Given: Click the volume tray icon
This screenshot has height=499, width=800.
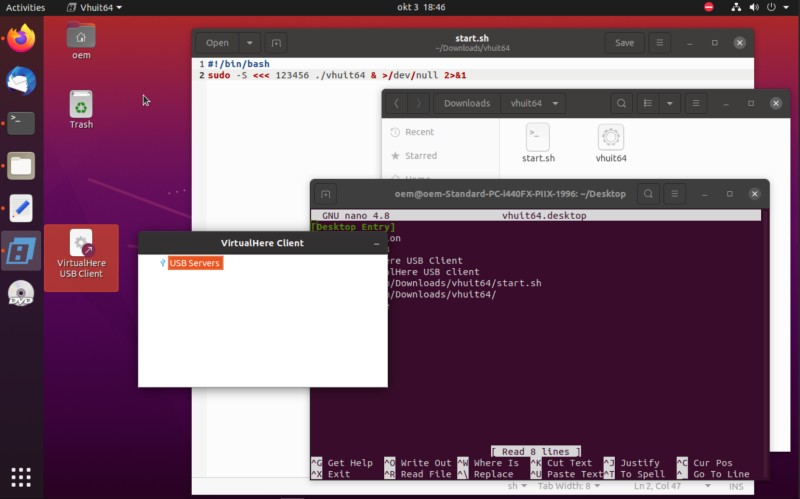Looking at the screenshot, I should [754, 7].
